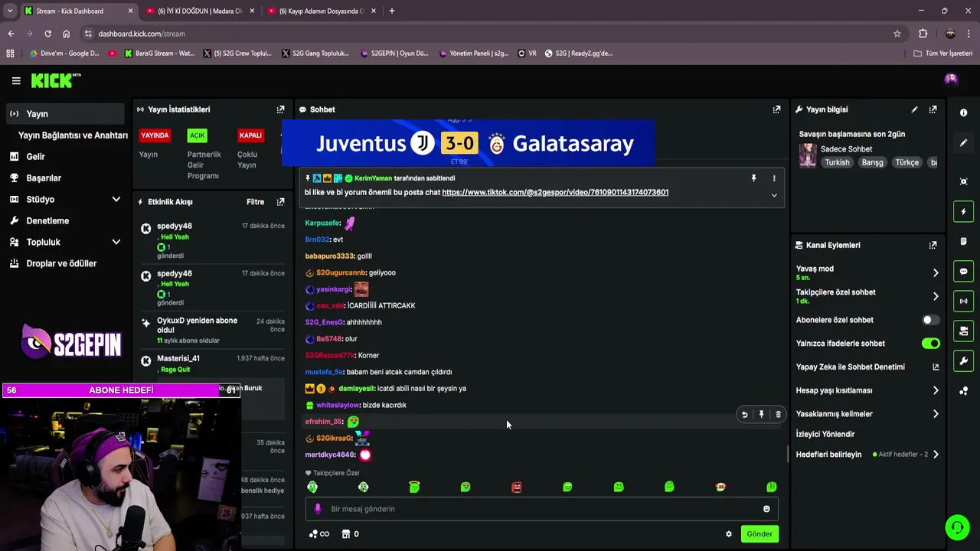Expand the pinned message with chevron
This screenshot has width=980, height=551.
(774, 195)
